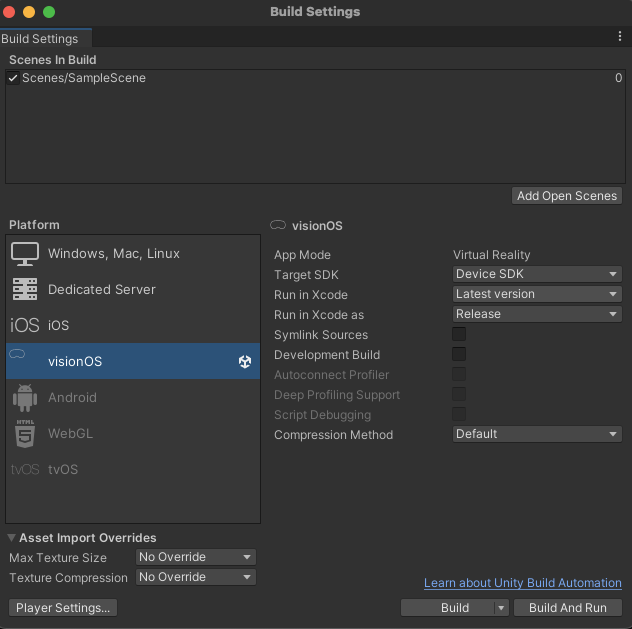Click the green zoom window button
Screen dimensions: 632x629
pyautogui.click(x=49, y=12)
